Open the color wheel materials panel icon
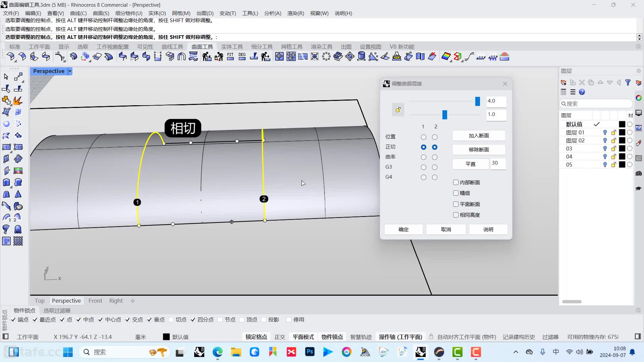 click(639, 98)
